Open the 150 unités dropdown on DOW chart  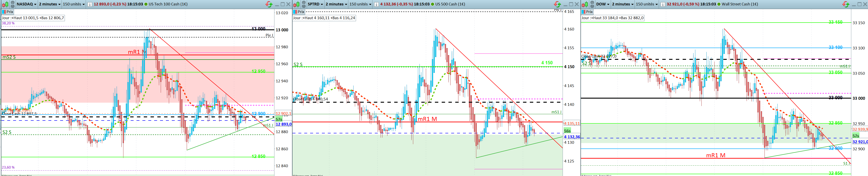click(x=647, y=4)
